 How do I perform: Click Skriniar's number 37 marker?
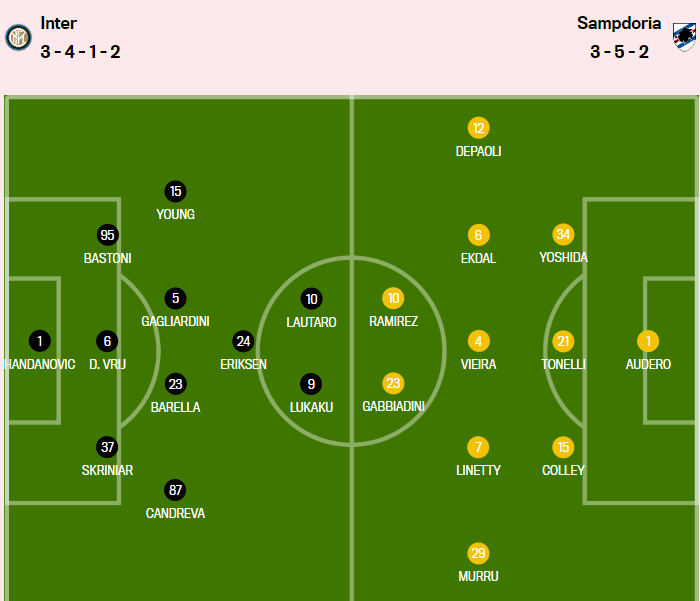(x=108, y=447)
